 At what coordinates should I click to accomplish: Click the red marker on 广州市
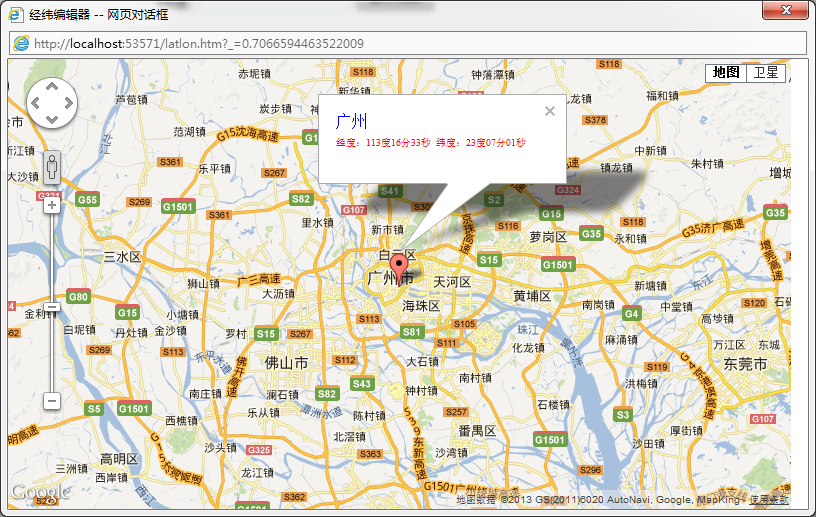399,270
